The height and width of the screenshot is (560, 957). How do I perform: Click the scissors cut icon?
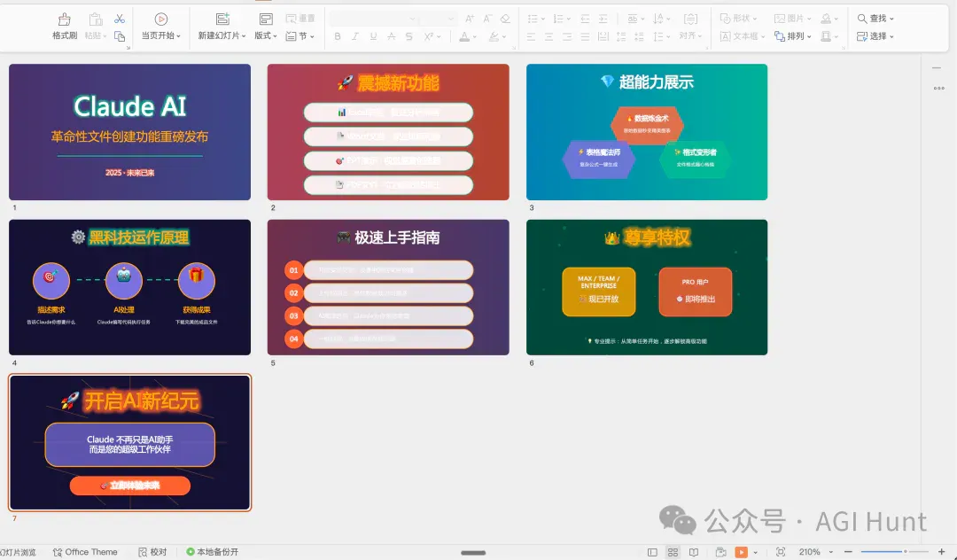(120, 19)
